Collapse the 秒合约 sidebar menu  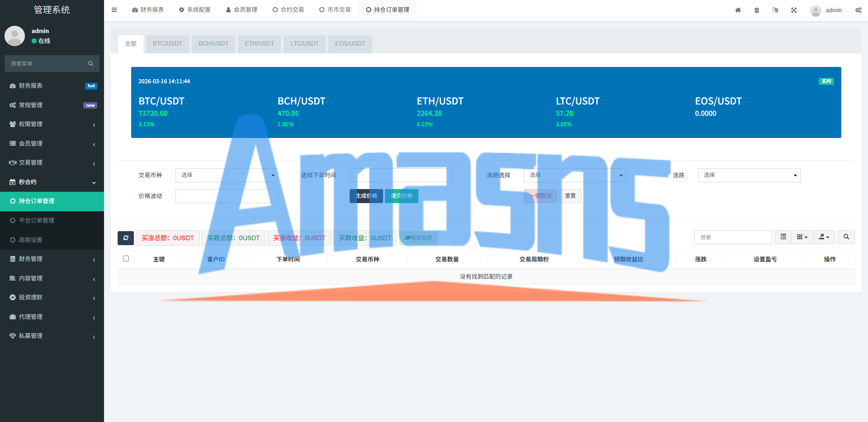pyautogui.click(x=52, y=182)
